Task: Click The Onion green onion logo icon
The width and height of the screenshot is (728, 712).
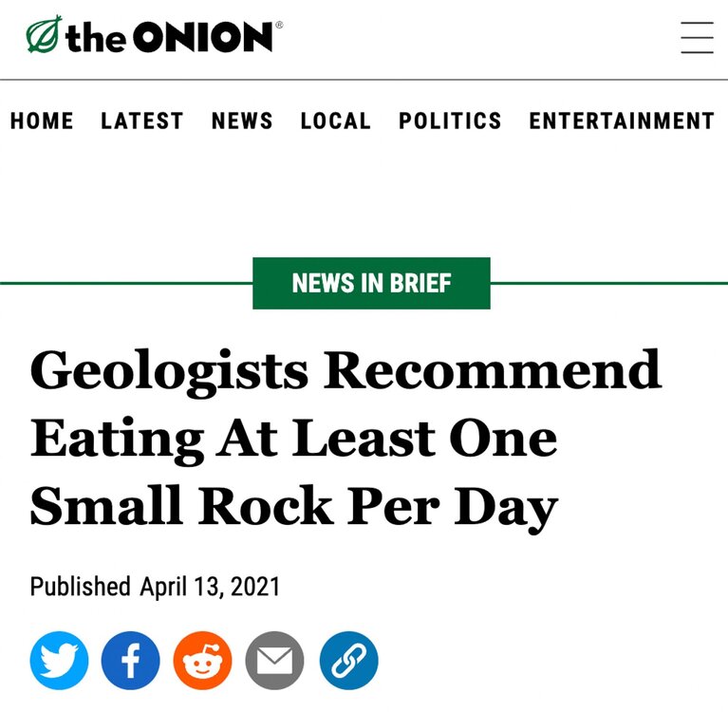Action: pyautogui.click(x=43, y=36)
